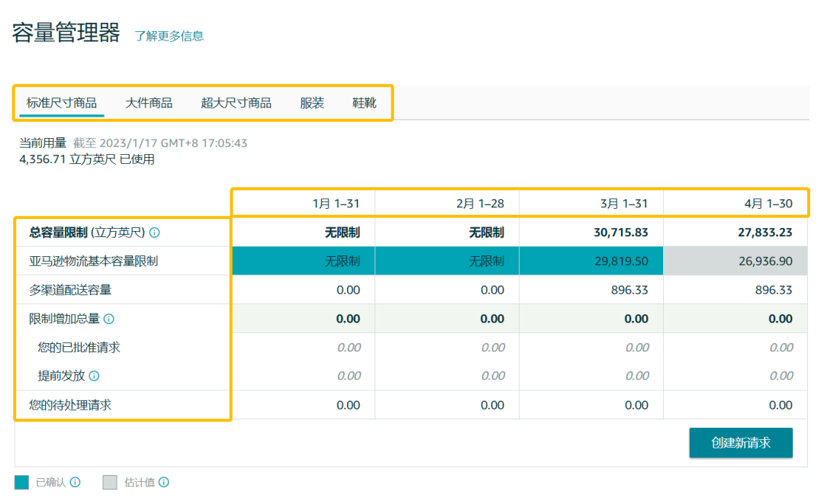Open the 了解更多信息 link
The height and width of the screenshot is (504, 824).
point(169,36)
